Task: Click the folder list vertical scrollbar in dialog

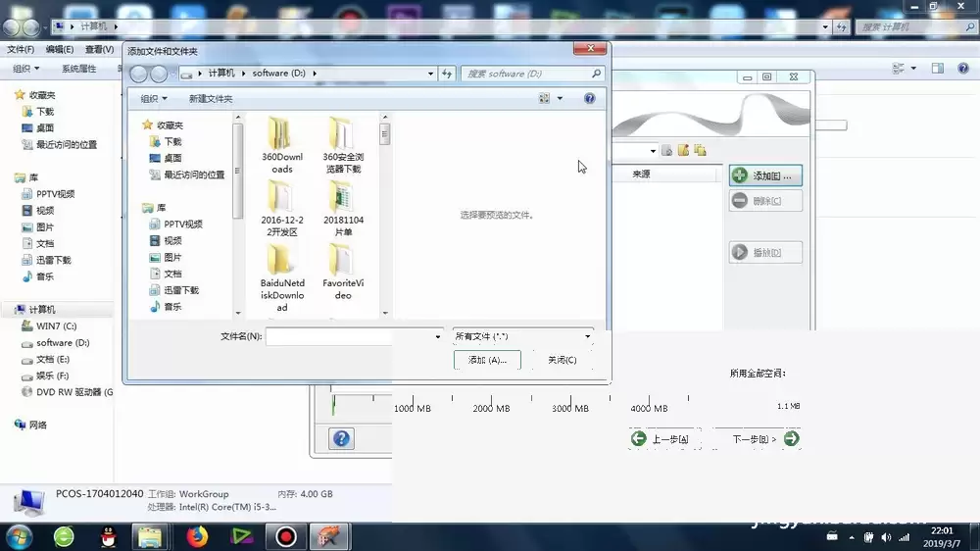Action: [x=385, y=215]
